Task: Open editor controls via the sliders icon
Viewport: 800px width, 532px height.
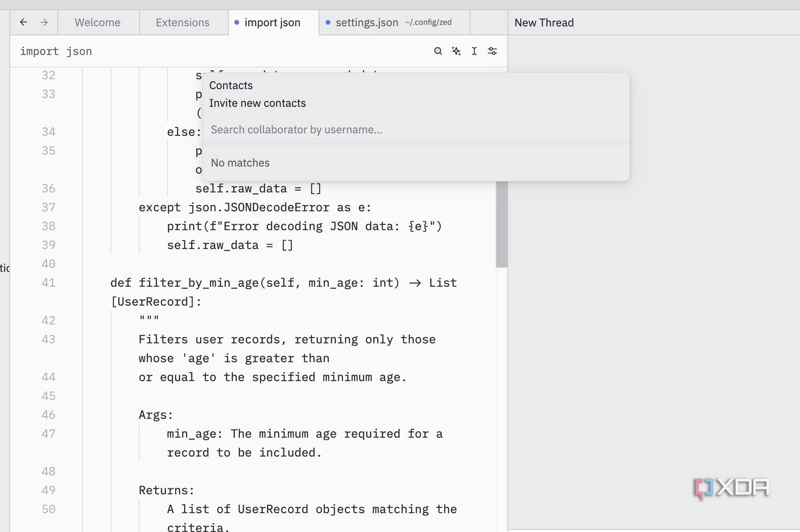Action: 493,51
